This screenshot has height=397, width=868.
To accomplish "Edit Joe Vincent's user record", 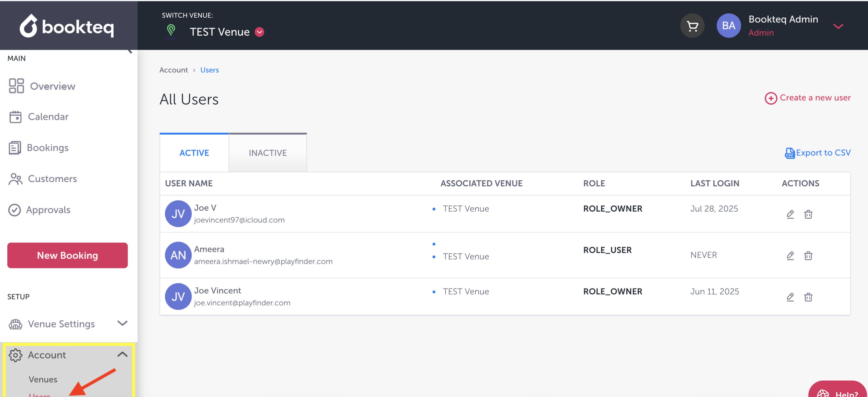I will [790, 297].
